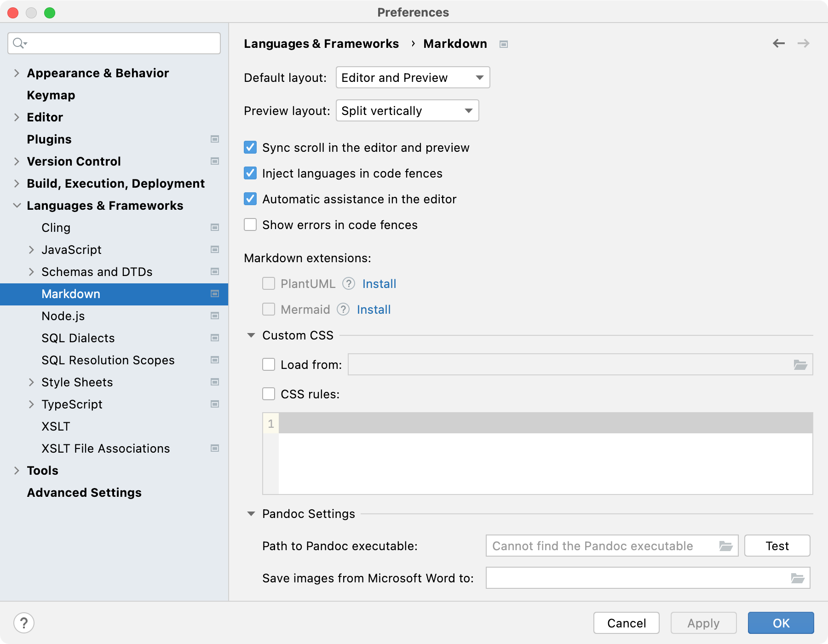Disable Automatic assistance in the editor

250,199
